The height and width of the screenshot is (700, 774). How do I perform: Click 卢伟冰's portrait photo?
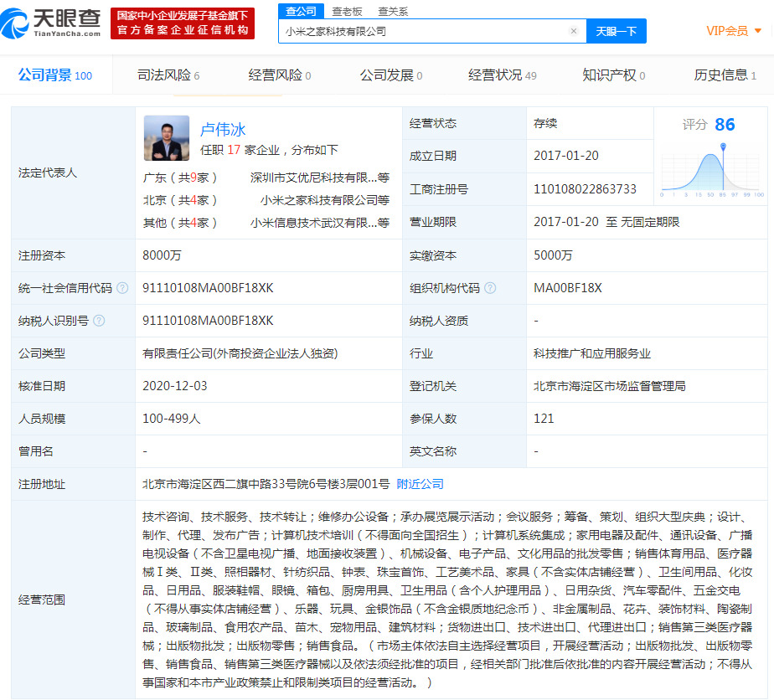[x=167, y=137]
